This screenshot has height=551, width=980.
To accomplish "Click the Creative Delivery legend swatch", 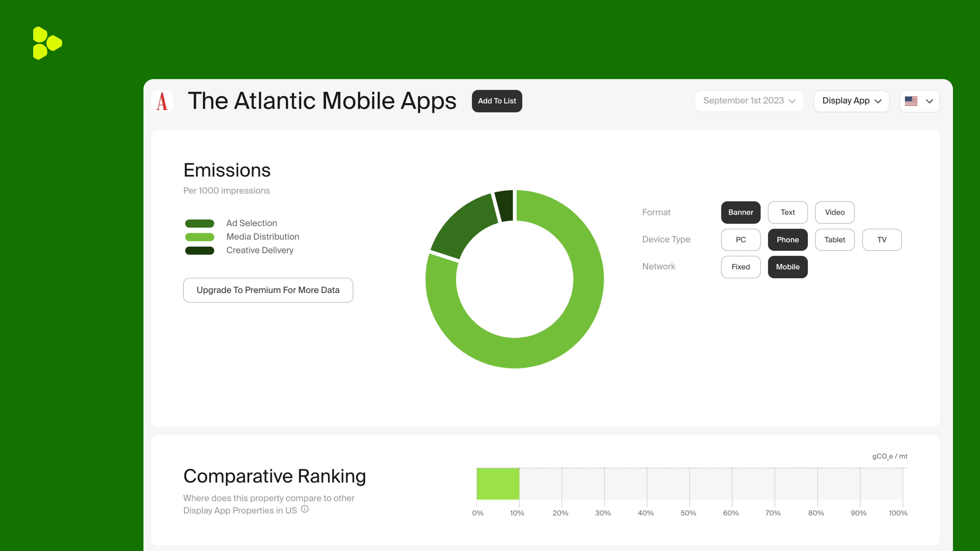I will tap(199, 251).
